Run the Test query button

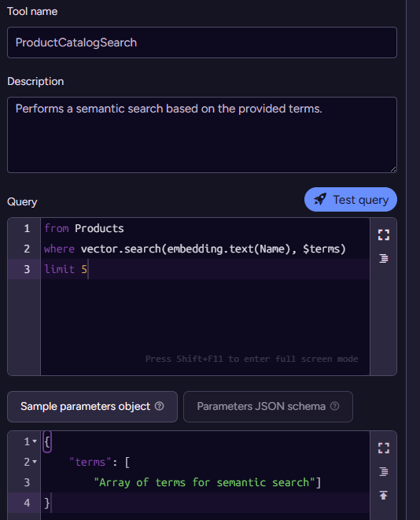350,199
